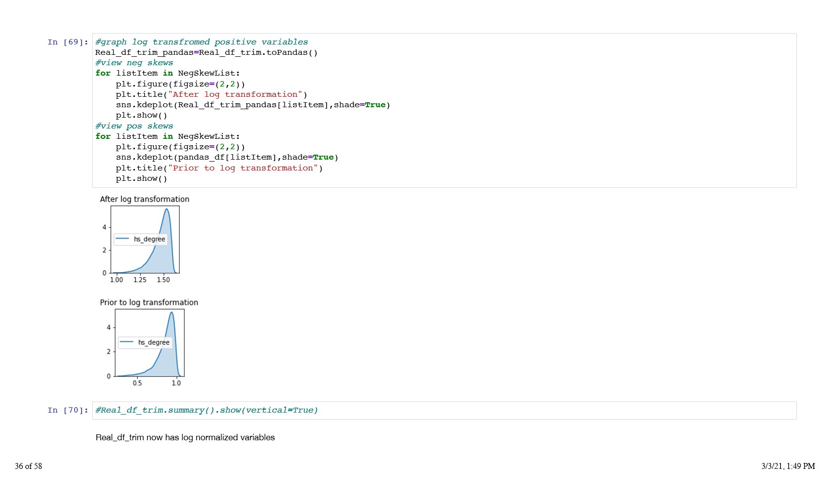Click the "#view pos skews" comment line
This screenshot has height=504, width=830.
pyautogui.click(x=134, y=126)
